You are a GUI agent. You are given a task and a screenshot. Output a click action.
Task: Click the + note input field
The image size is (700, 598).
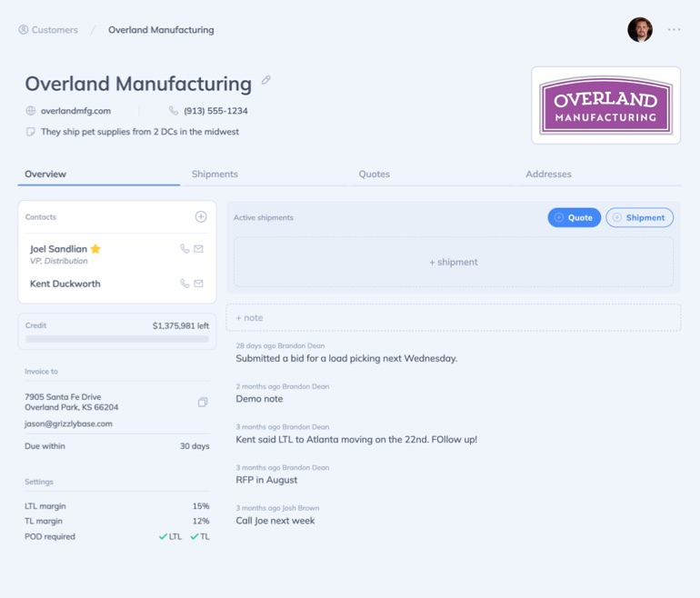(454, 318)
